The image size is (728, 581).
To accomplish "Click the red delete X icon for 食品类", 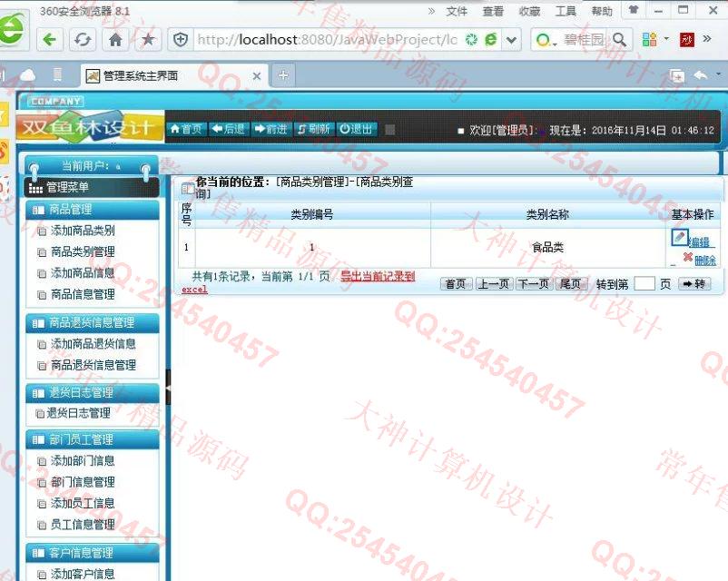I will 688,257.
